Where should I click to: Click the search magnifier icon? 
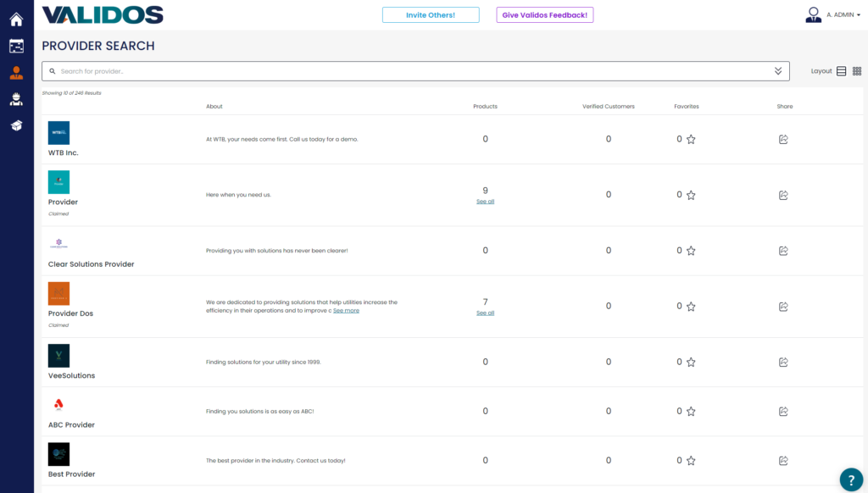[53, 71]
